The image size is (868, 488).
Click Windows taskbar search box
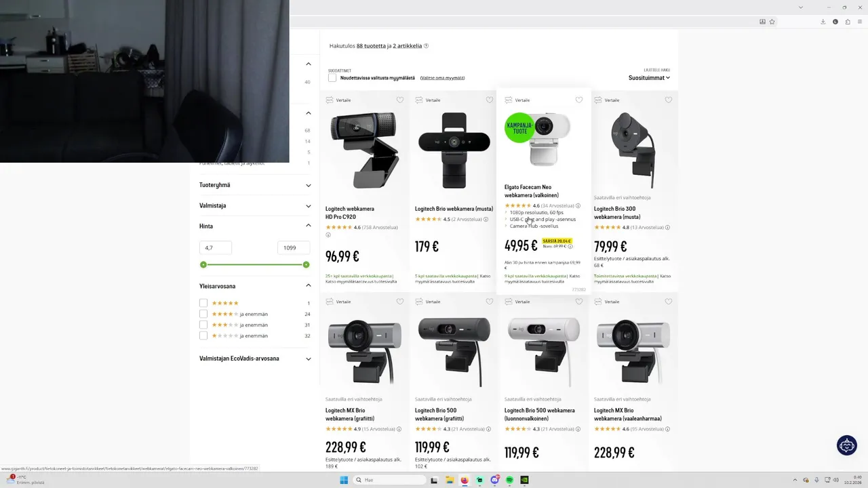point(391,480)
